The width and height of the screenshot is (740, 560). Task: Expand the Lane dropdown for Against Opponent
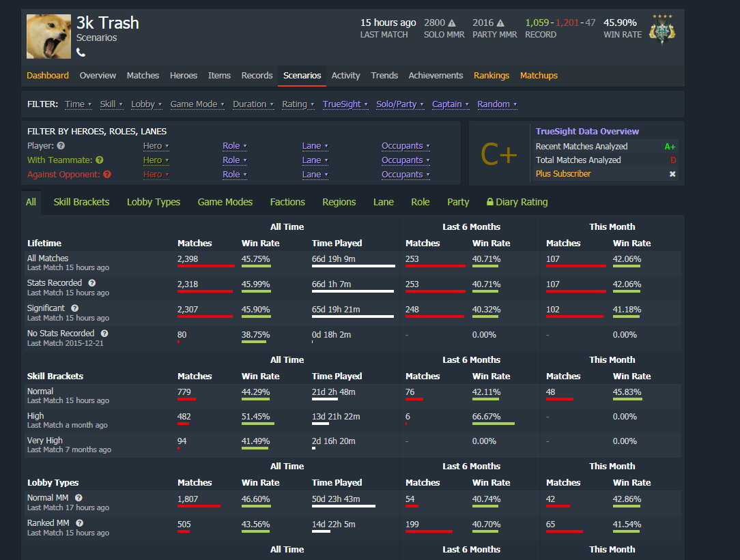[315, 175]
